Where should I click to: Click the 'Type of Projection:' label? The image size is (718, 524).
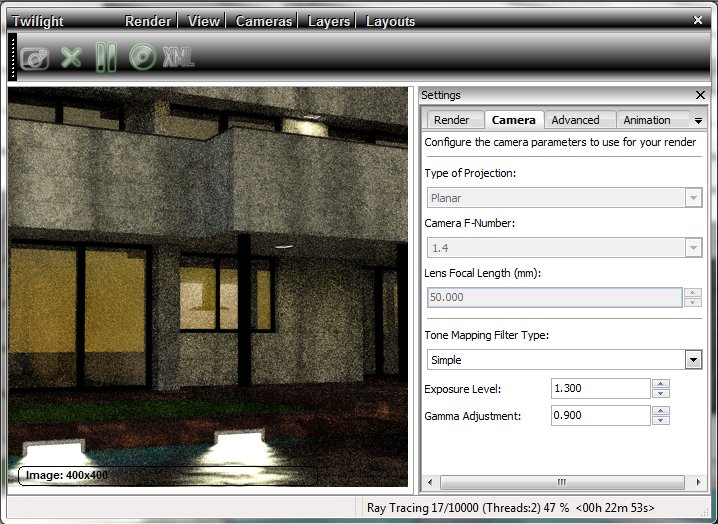pos(470,173)
